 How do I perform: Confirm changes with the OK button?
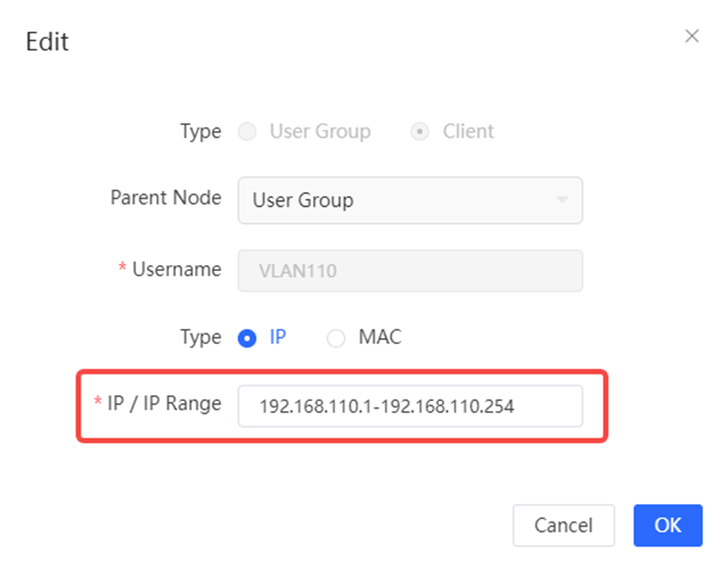pyautogui.click(x=668, y=525)
